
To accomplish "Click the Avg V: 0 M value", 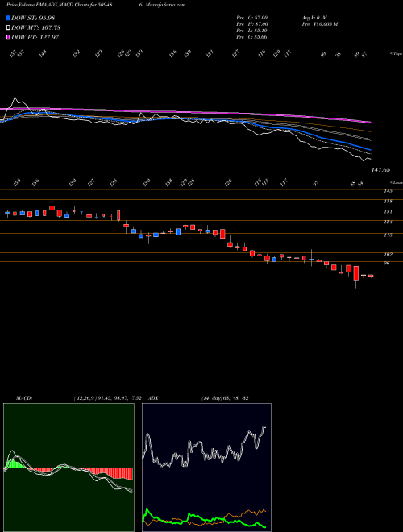I will pos(314,18).
